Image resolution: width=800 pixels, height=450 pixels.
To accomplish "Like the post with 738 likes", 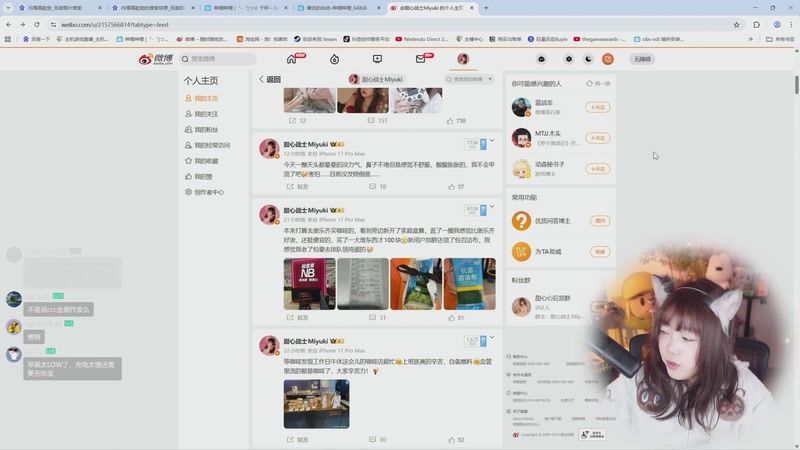I will click(x=456, y=121).
